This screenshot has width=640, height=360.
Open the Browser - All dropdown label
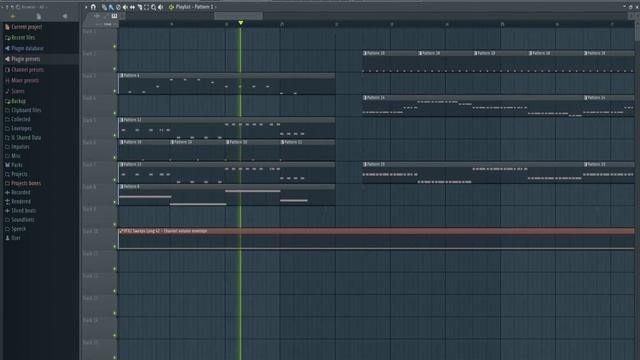click(33, 7)
